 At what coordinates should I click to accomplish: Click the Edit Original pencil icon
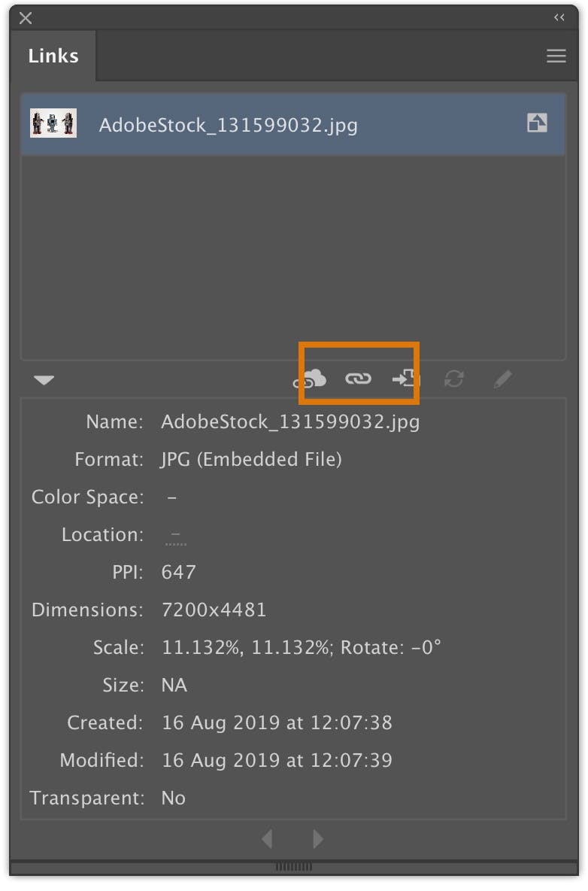click(502, 379)
